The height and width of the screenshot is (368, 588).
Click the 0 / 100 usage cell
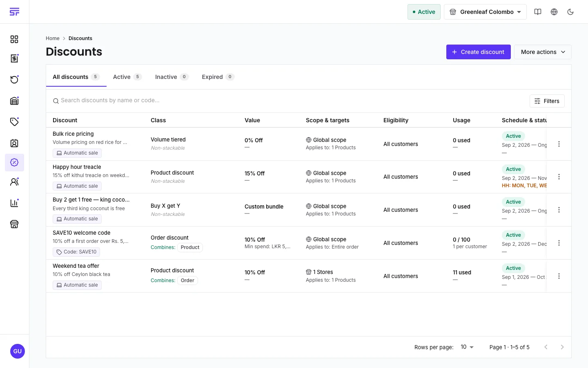tap(461, 240)
